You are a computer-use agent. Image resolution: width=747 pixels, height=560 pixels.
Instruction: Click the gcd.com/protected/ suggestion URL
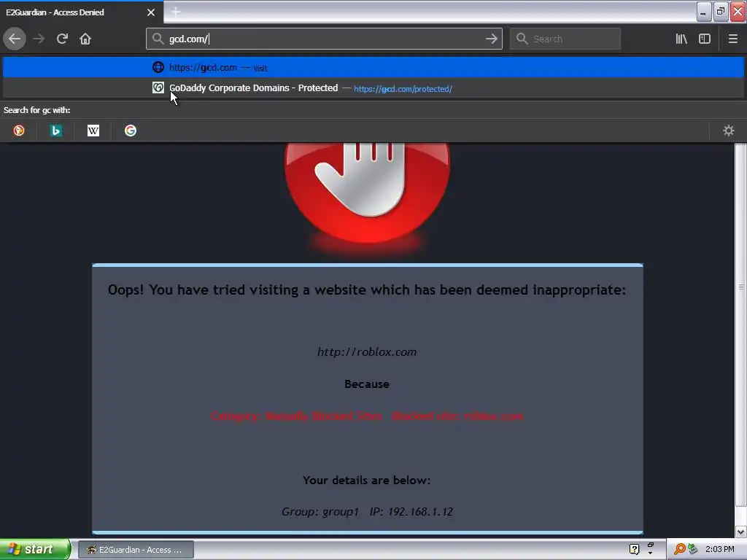(403, 89)
